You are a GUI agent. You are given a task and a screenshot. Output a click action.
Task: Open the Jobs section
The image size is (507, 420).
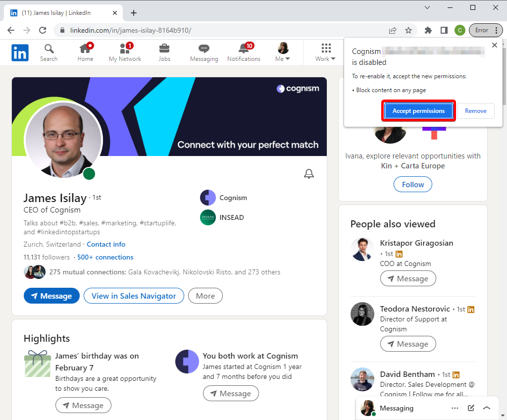point(164,52)
